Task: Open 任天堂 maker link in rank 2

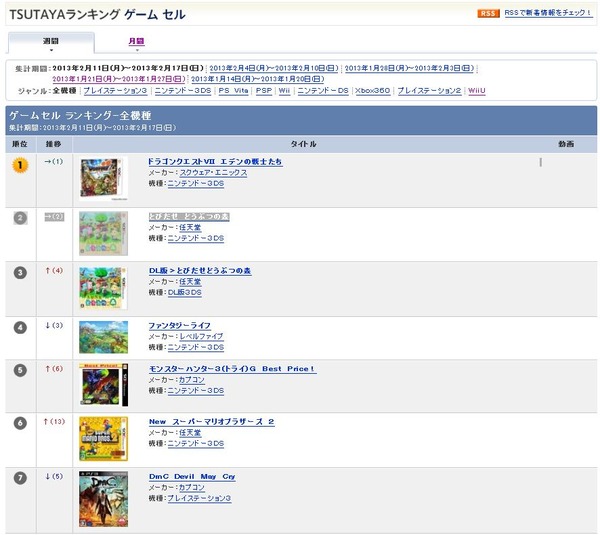Action: [190, 228]
